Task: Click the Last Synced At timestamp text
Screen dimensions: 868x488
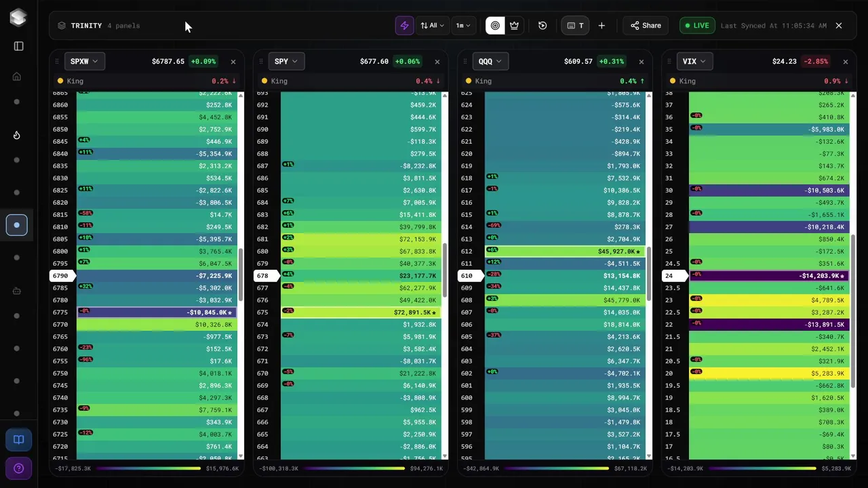Action: (774, 26)
